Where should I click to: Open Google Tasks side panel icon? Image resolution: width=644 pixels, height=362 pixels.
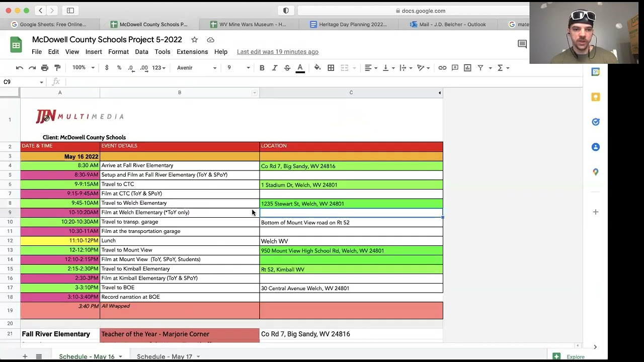point(596,122)
